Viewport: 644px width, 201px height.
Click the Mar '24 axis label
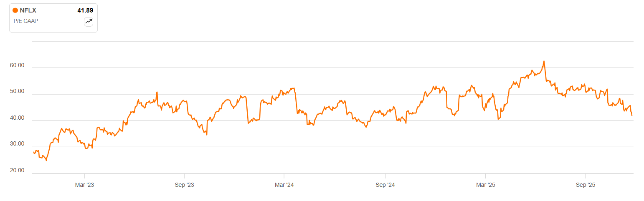284,185
